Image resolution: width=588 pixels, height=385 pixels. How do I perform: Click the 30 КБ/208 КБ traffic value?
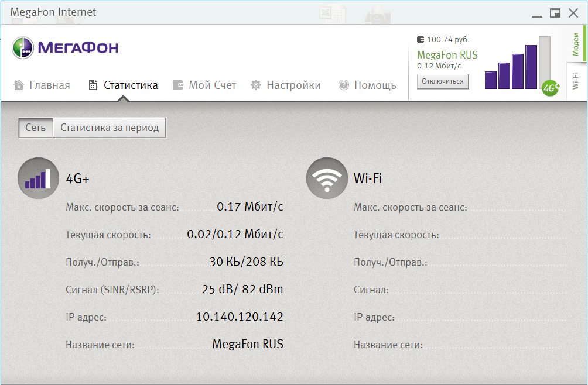click(247, 262)
